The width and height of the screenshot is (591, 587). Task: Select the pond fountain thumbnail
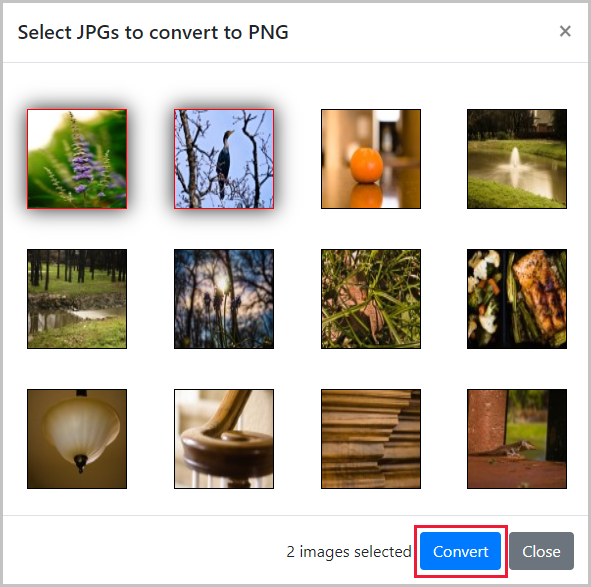pos(517,159)
